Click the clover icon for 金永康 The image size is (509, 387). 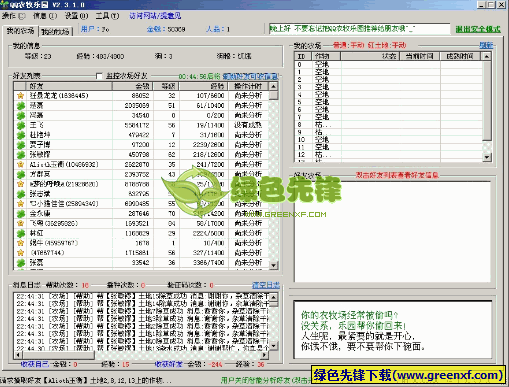[21, 213]
